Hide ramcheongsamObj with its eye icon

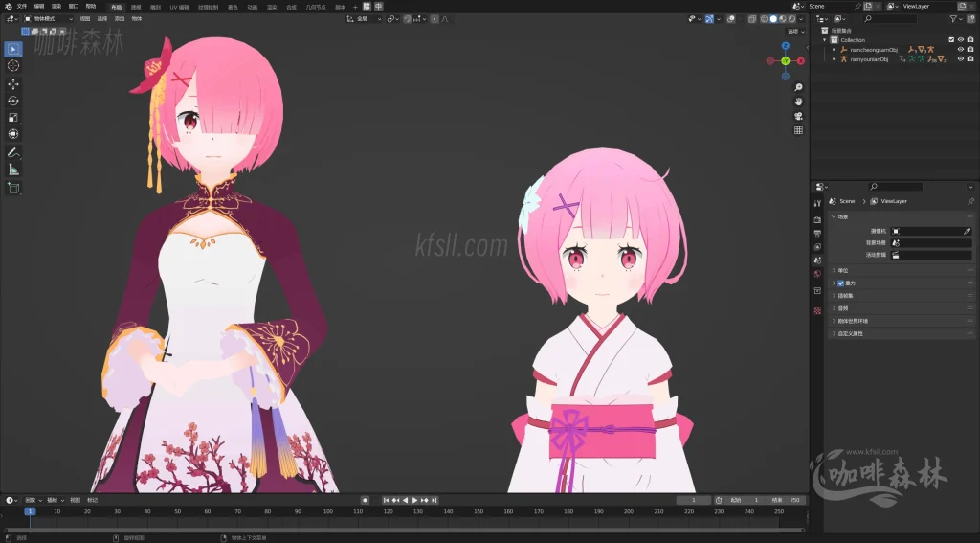[961, 50]
